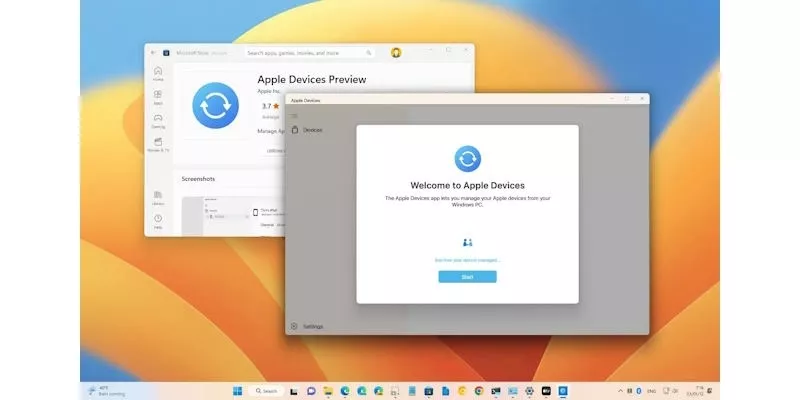Switch to Apple Devices app on taskbar

[x=563, y=391]
